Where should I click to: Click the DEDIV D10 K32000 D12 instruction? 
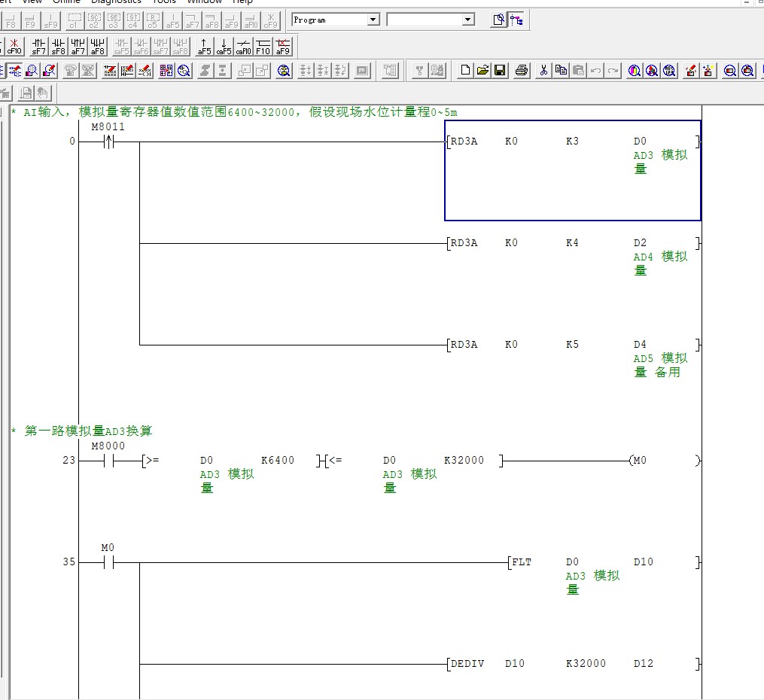[x=572, y=664]
